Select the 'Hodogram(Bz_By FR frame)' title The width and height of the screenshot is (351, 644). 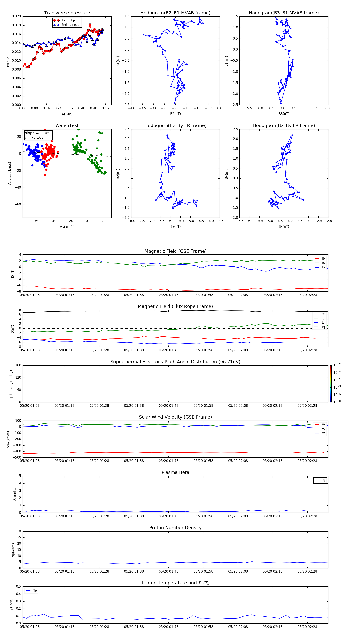click(x=175, y=125)
